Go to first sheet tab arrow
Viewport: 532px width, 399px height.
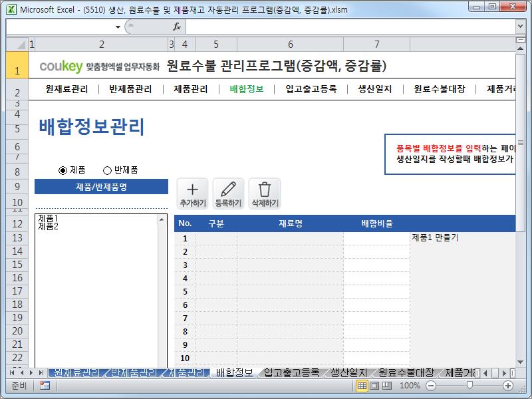[12, 372]
